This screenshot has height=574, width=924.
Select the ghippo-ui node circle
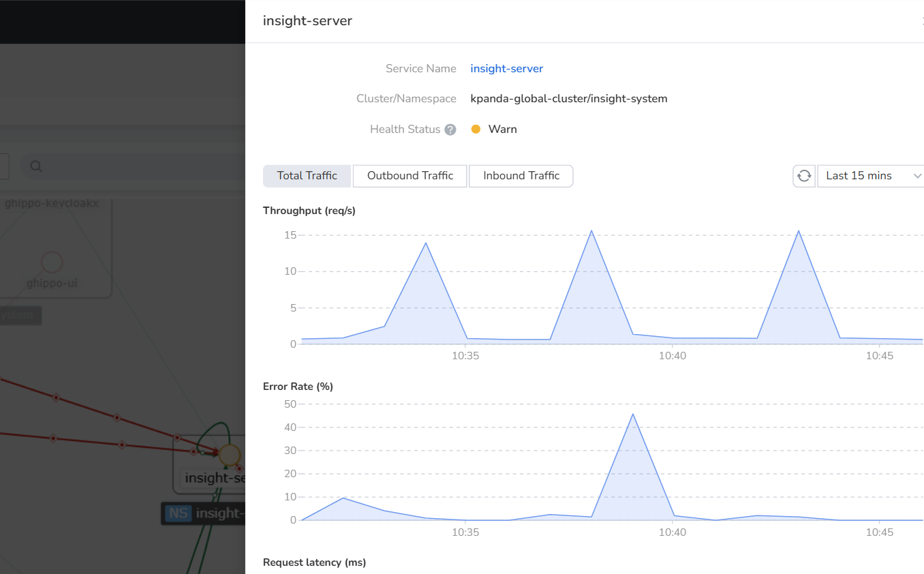tap(51, 262)
